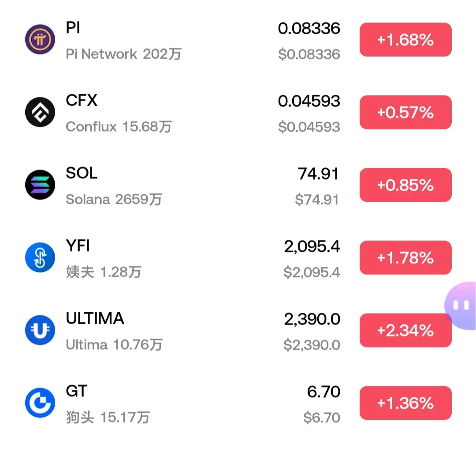
Task: Open the Pi Network coin logo
Action: pos(40,40)
